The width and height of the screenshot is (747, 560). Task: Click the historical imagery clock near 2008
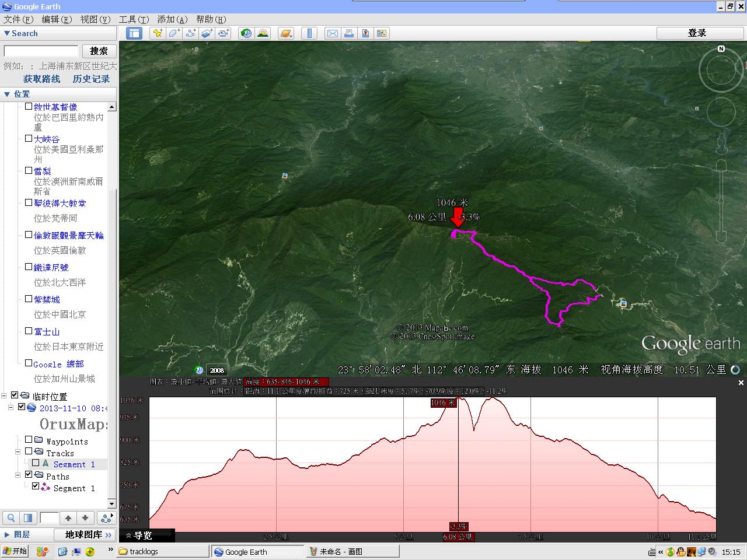pyautogui.click(x=199, y=370)
